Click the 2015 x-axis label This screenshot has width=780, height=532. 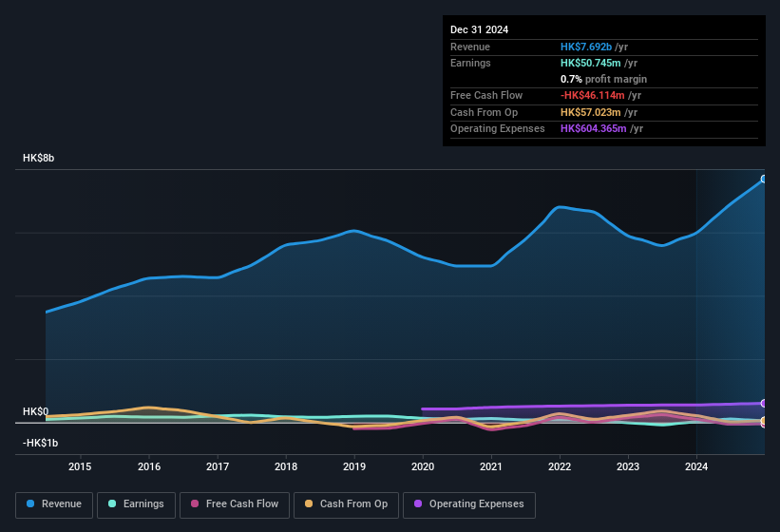pos(80,466)
